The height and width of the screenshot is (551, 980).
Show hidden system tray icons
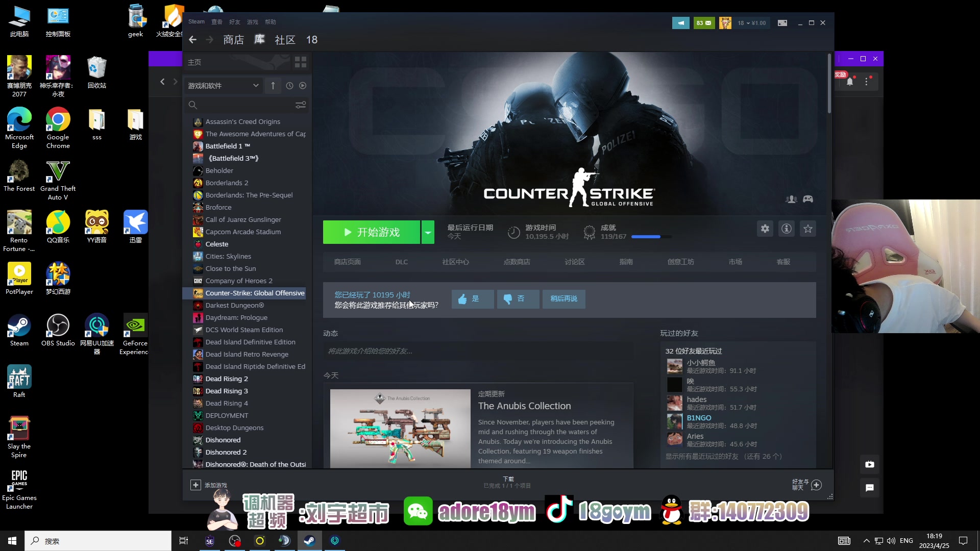pyautogui.click(x=866, y=541)
